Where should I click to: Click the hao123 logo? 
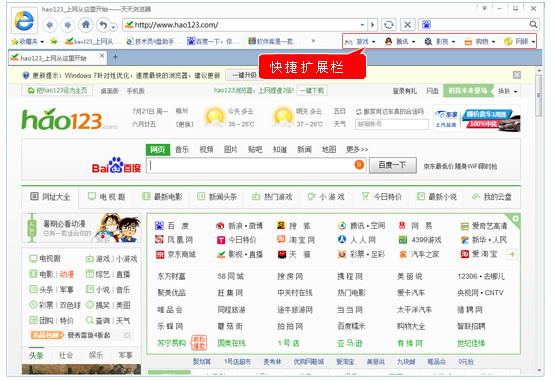(x=69, y=120)
